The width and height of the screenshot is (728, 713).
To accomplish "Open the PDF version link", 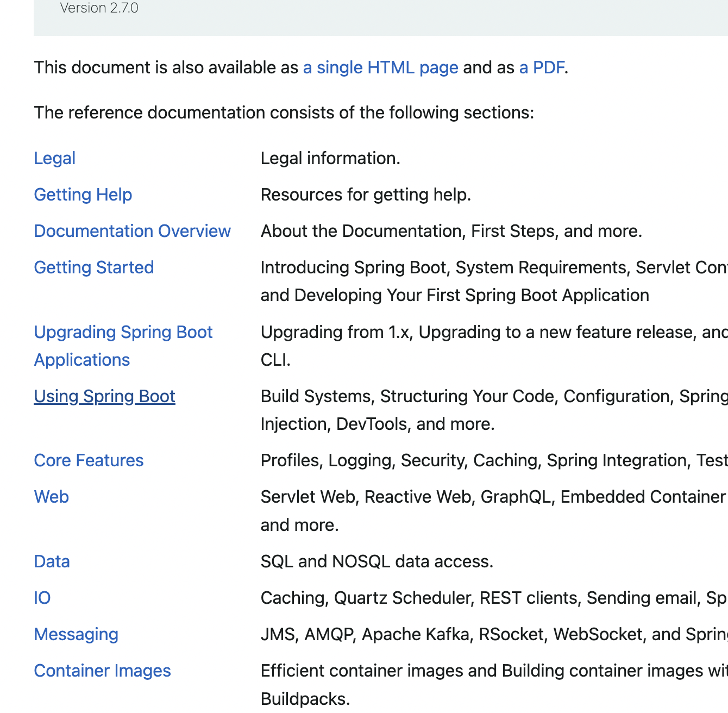I will click(x=542, y=67).
